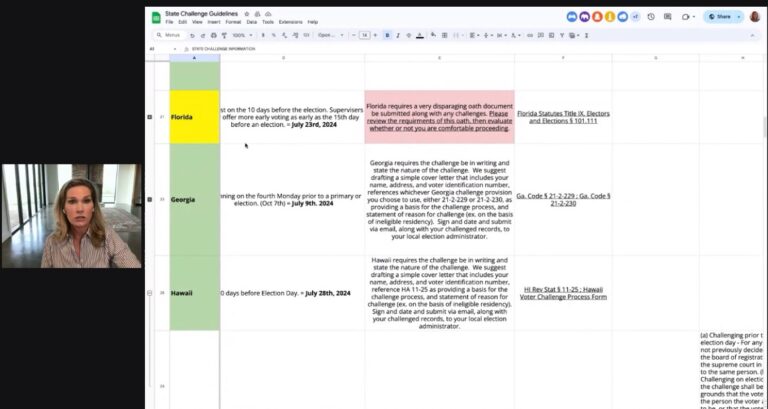Open version history clock icon
The image size is (768, 409).
651,16
